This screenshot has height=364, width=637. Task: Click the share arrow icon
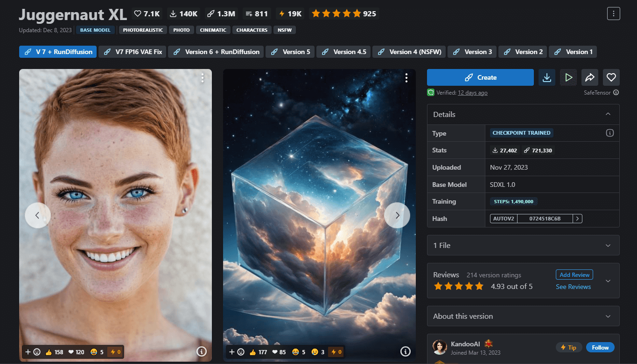[x=590, y=77]
